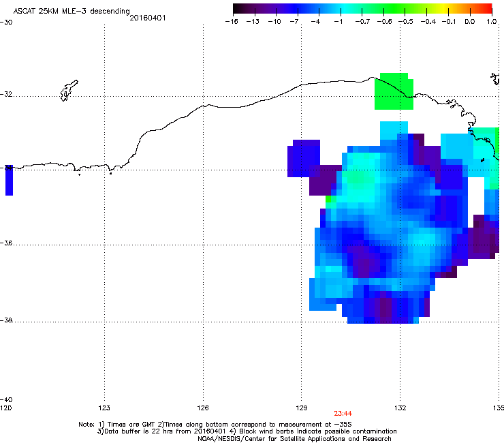Click the island outline near 122E, 32S
The height and width of the screenshot is (443, 504).
click(x=69, y=91)
